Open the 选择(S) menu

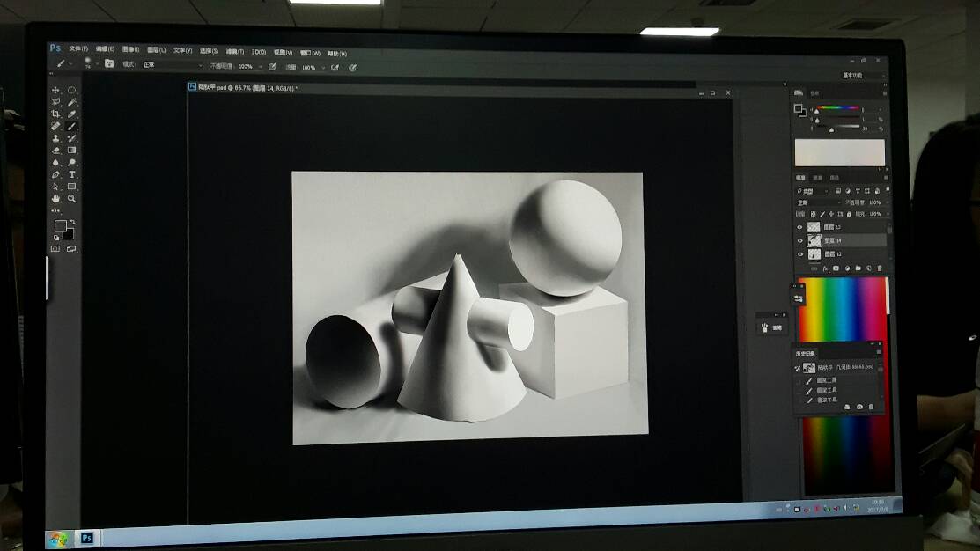coord(209,50)
